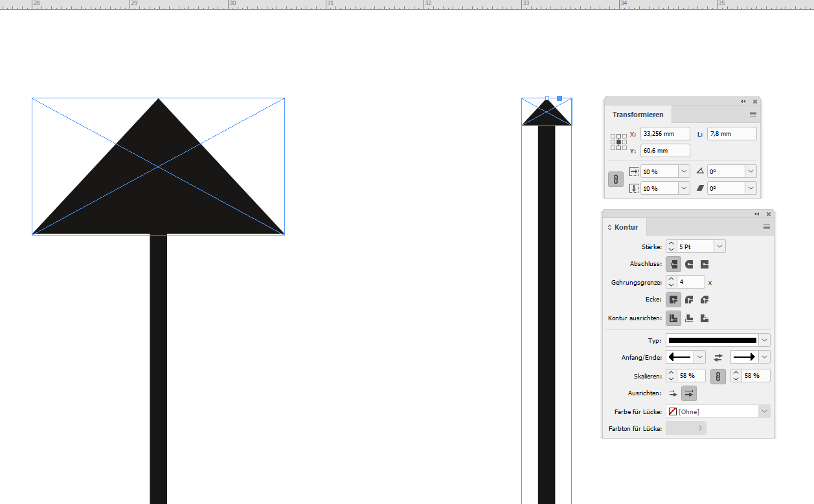Toggle the Skalieren link between stroke percentages
The width and height of the screenshot is (814, 504).
click(718, 375)
